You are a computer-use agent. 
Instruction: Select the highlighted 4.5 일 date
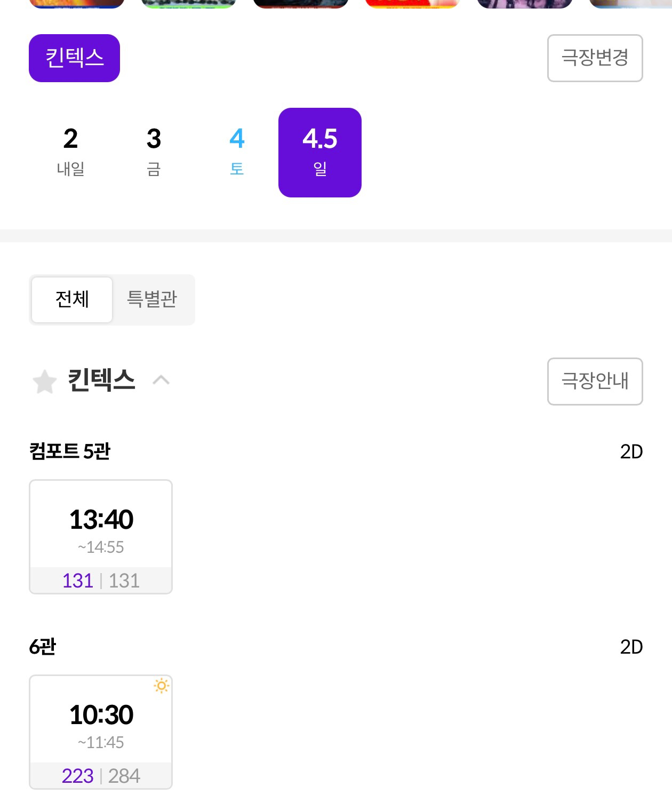pos(320,152)
